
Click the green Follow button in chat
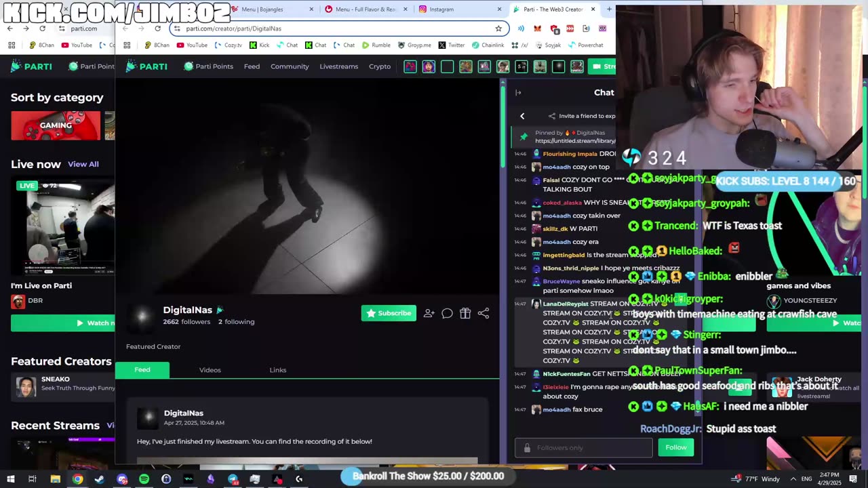click(676, 447)
